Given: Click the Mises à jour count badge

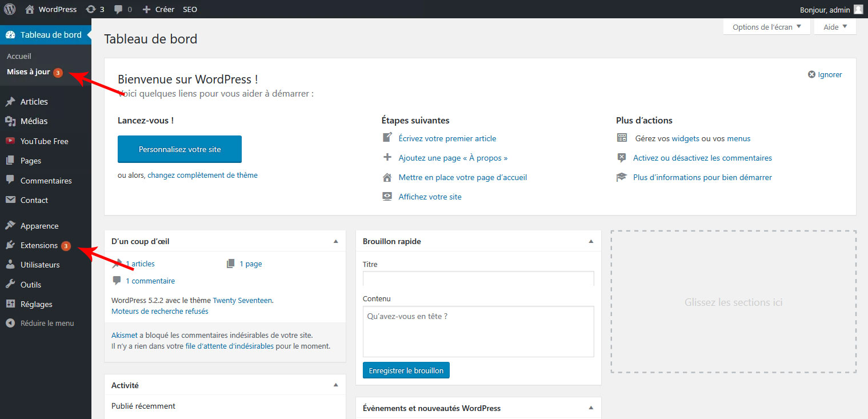Looking at the screenshot, I should click(x=58, y=73).
